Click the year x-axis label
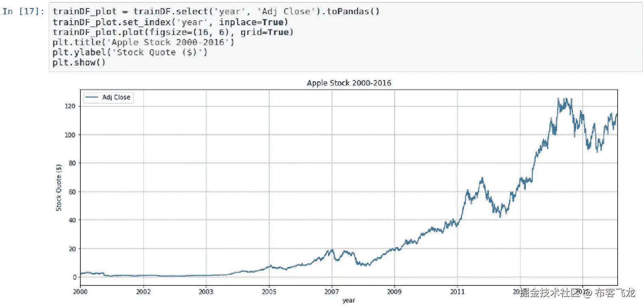644x307 pixels. 349,300
